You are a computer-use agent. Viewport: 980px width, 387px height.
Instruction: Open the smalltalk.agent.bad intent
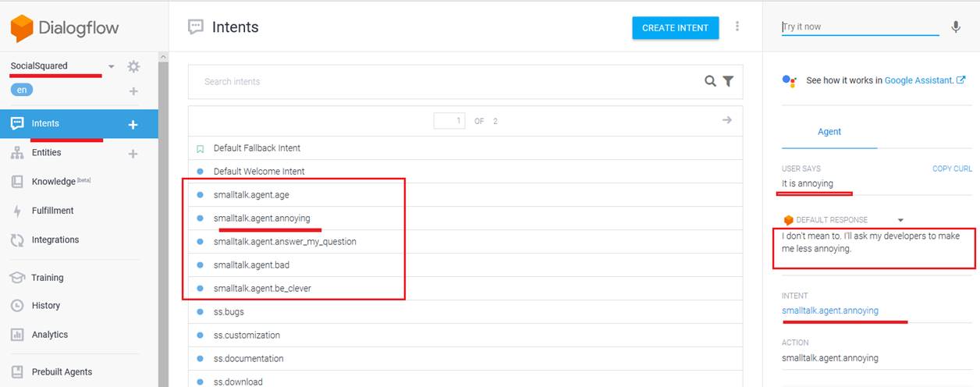(251, 265)
